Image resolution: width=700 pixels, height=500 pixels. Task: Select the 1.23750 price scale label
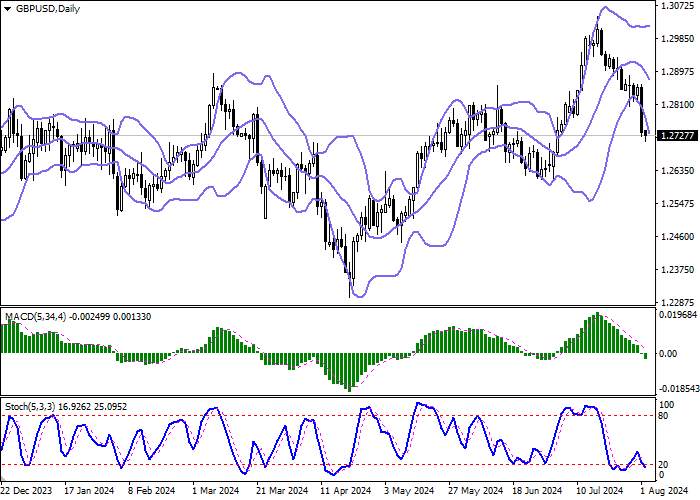678,270
